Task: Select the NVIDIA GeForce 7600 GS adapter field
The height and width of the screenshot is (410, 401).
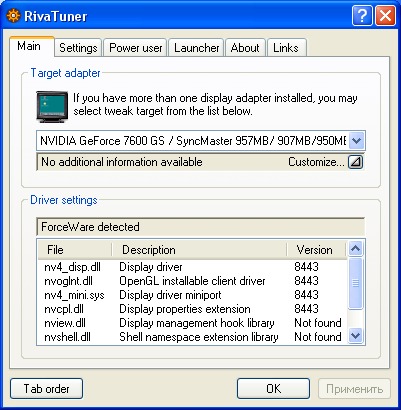Action: pos(201,141)
